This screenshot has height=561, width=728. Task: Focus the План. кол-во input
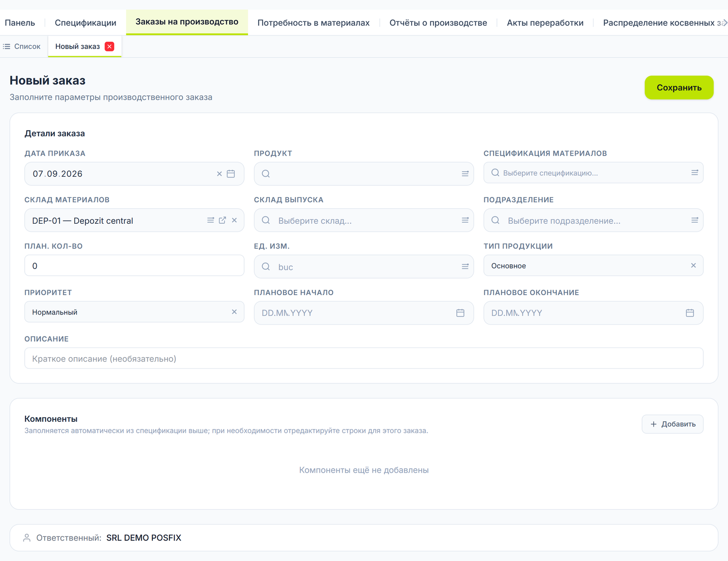pos(134,265)
